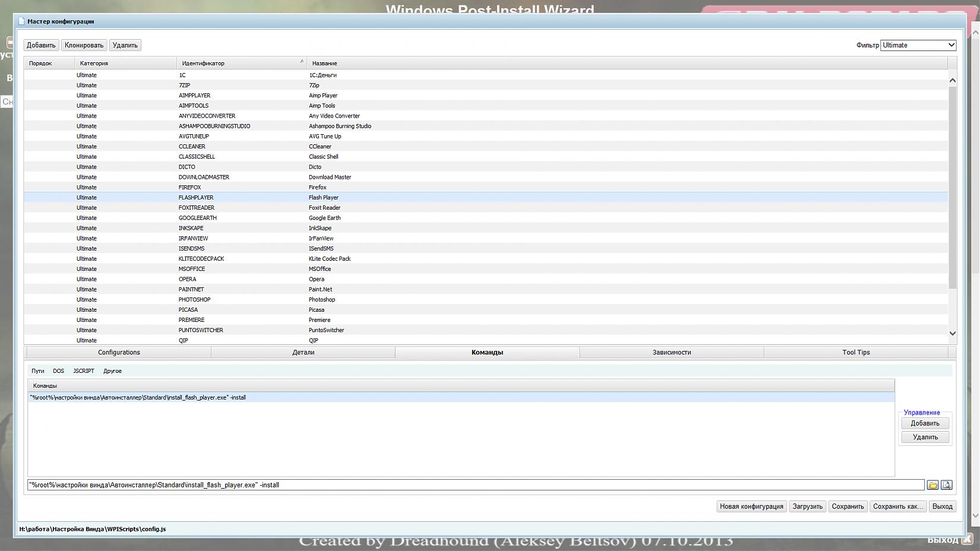
Task: Select the Ashampoo Burning Studio name cell
Action: 340,126
